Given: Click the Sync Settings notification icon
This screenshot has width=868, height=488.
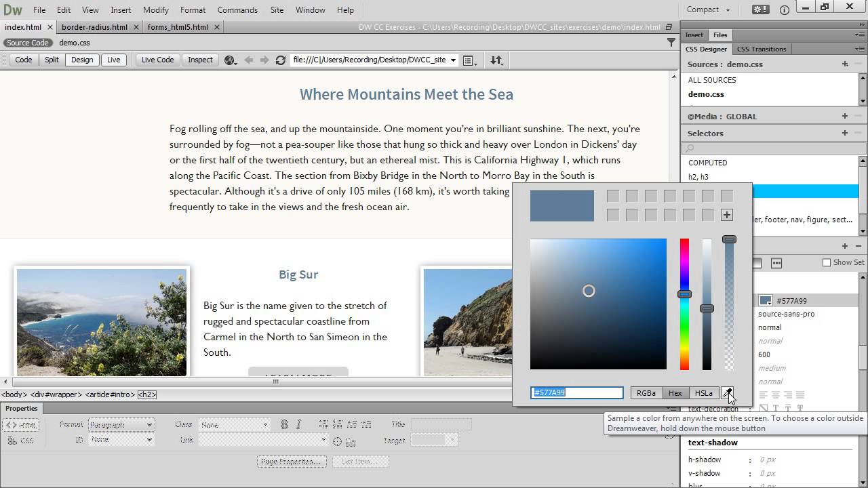Looking at the screenshot, I should click(x=760, y=9).
